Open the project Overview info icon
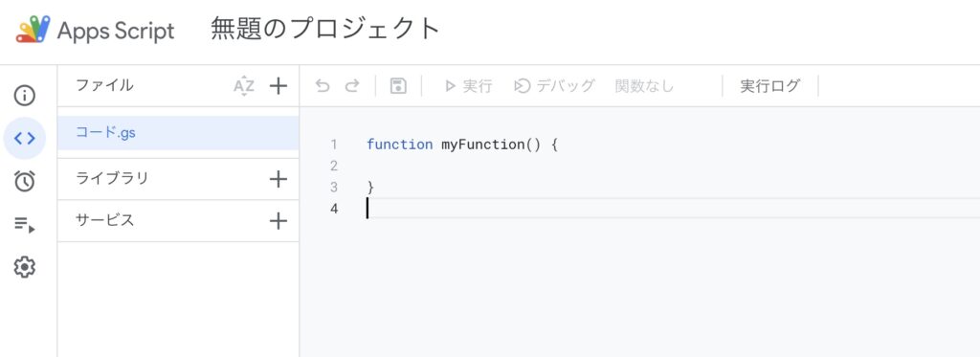This screenshot has width=980, height=357. (x=24, y=96)
